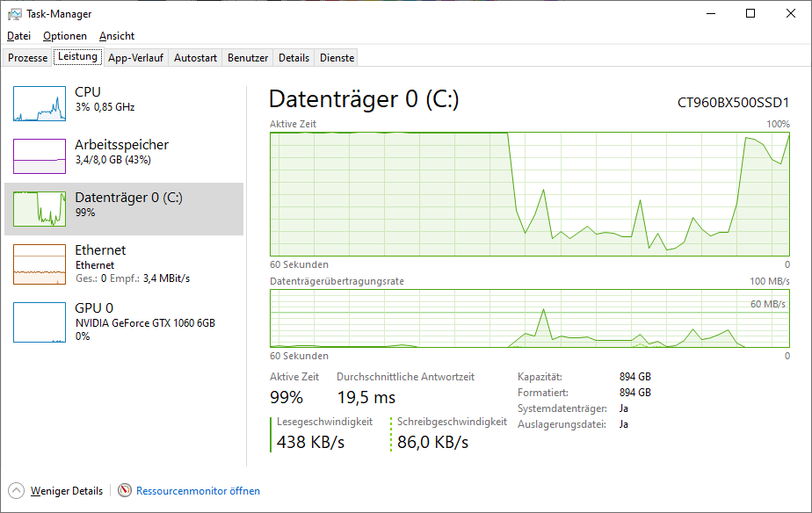812x513 pixels.
Task: Click the Aktive Zeit large graph
Action: click(x=530, y=194)
